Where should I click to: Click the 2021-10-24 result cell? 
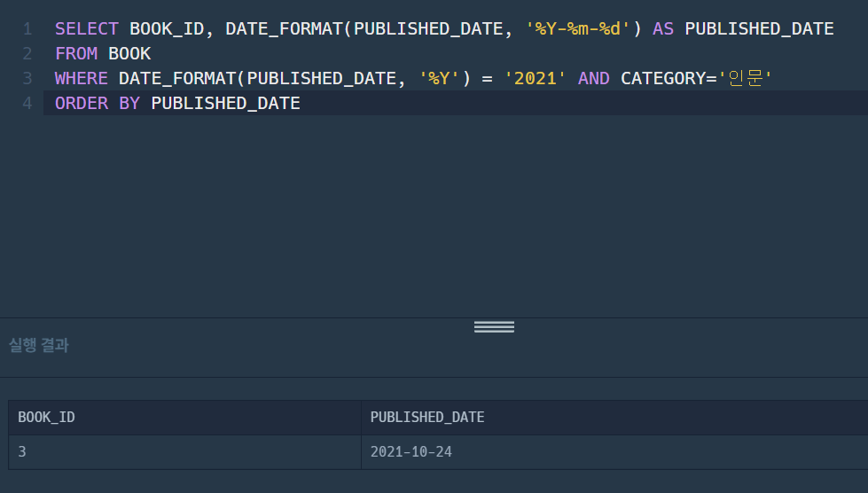(614, 452)
